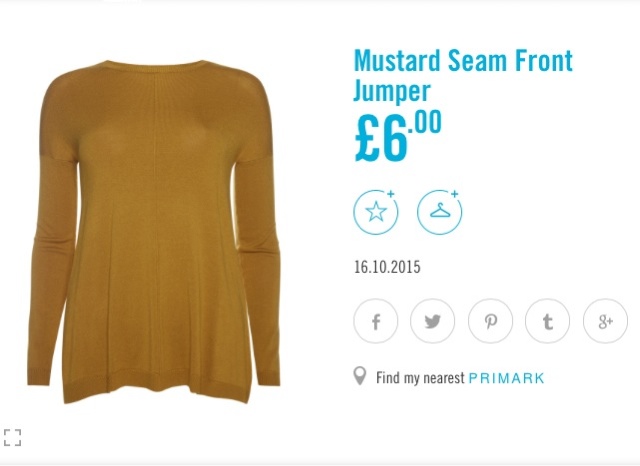Screen dimensions: 640x466
Task: Click the Mustard Seam Front Jumper title
Action: [x=463, y=75]
